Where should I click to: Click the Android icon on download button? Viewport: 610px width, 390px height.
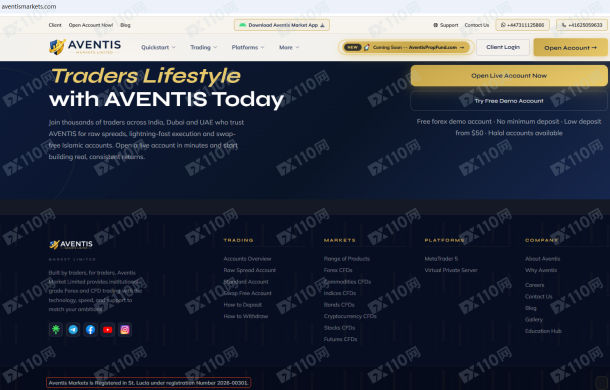242,25
